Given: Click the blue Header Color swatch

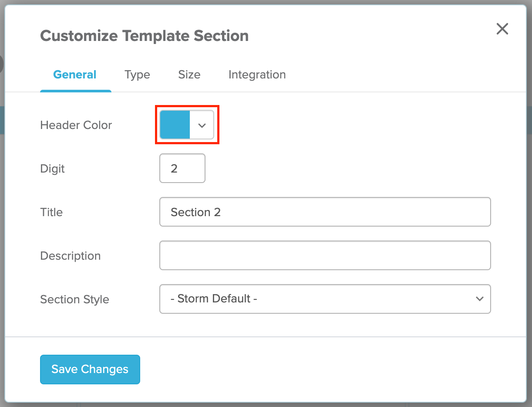Looking at the screenshot, I should [175, 125].
